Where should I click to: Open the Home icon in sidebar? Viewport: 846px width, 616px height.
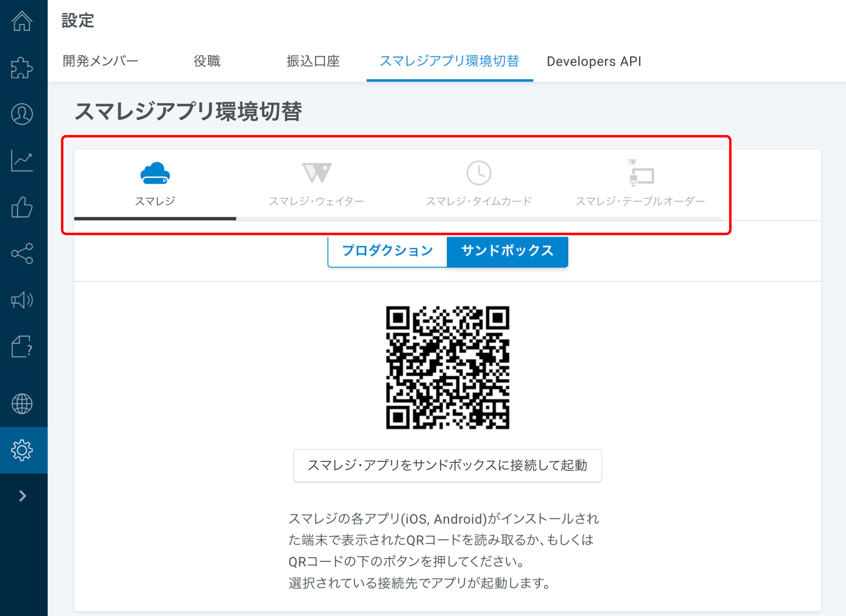(22, 21)
